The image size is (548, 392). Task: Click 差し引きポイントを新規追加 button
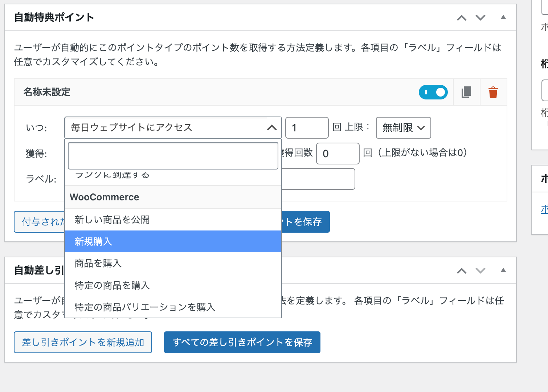[83, 342]
